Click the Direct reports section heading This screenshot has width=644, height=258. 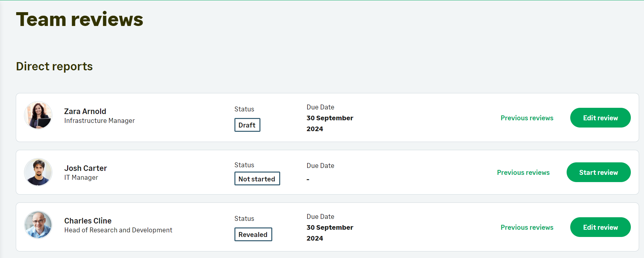pos(54,66)
